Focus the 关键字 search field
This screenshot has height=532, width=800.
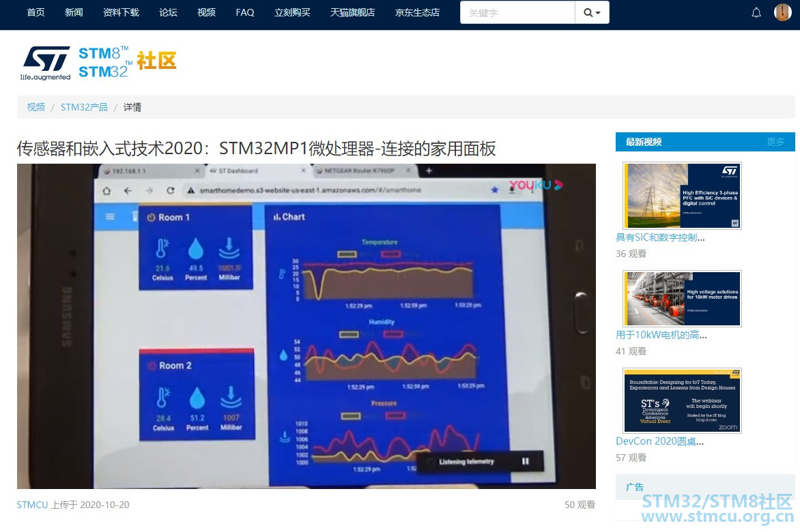click(517, 13)
